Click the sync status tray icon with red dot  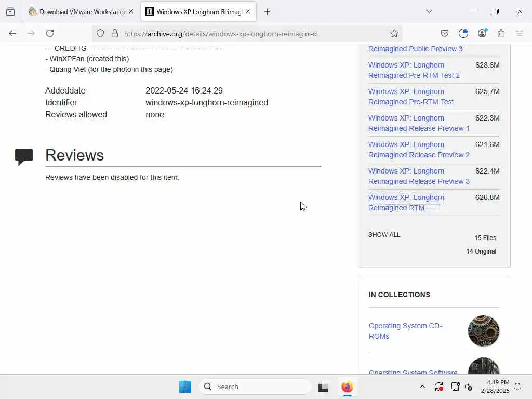point(438,387)
